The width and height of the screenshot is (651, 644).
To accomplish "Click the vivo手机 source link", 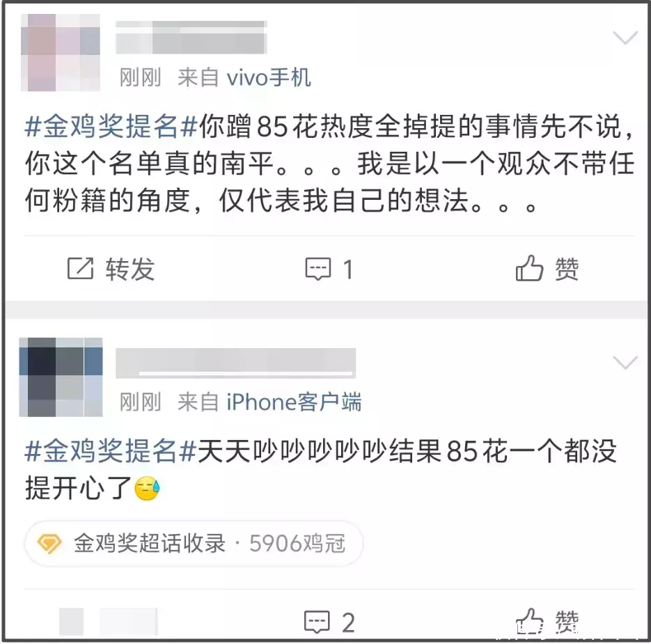I will (269, 77).
